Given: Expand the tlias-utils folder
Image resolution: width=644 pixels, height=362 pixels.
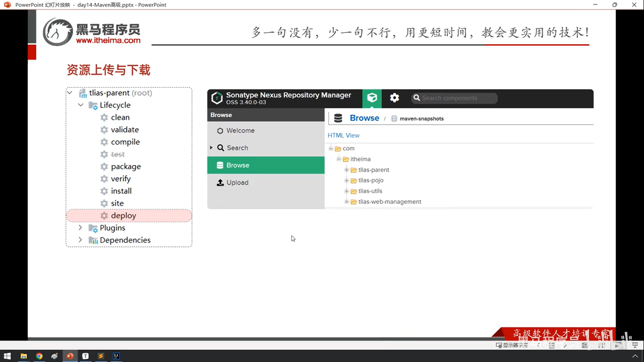Looking at the screenshot, I should coord(347,191).
